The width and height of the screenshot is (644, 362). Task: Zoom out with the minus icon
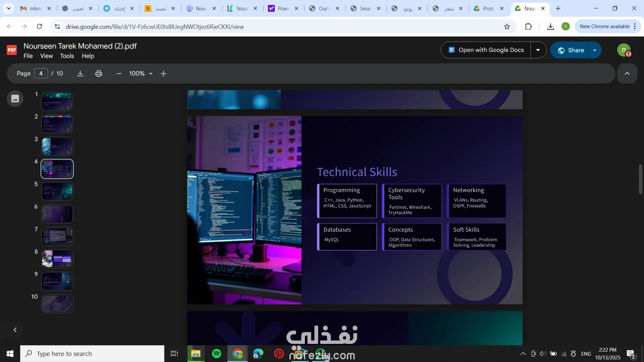coord(119,73)
